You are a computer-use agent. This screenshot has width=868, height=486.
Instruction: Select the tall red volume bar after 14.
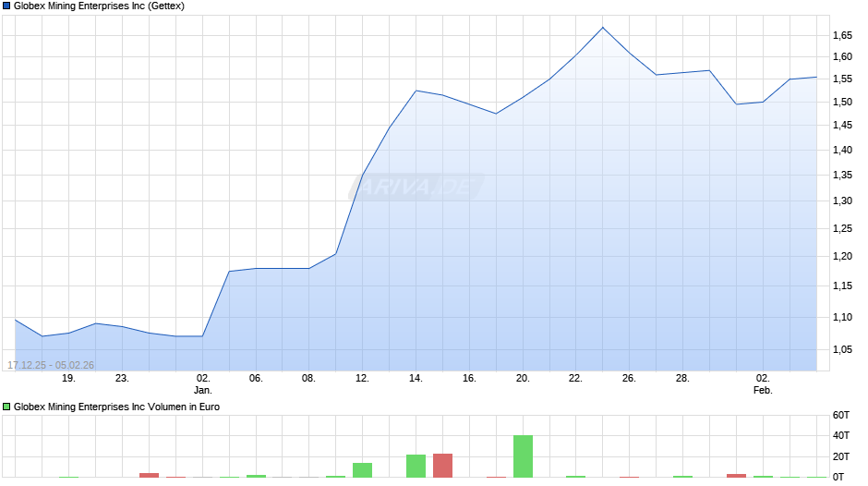(443, 466)
